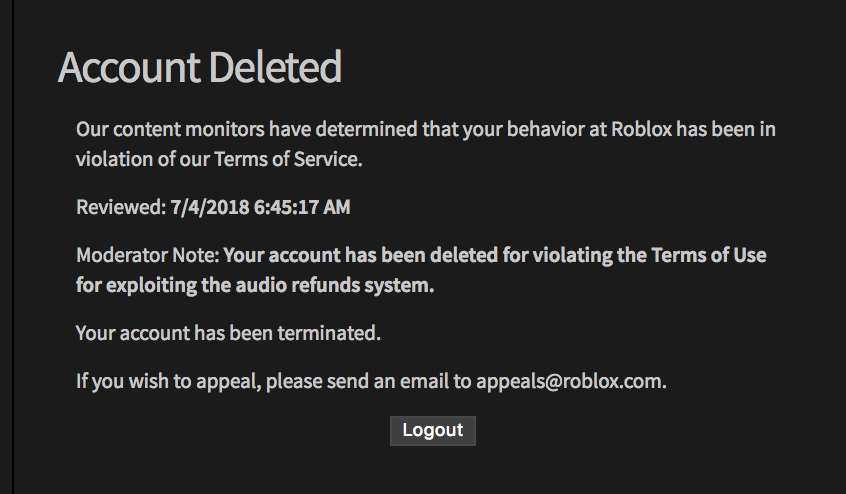This screenshot has width=846, height=494.
Task: Click the "If you wish to appeal" text
Action: point(167,381)
